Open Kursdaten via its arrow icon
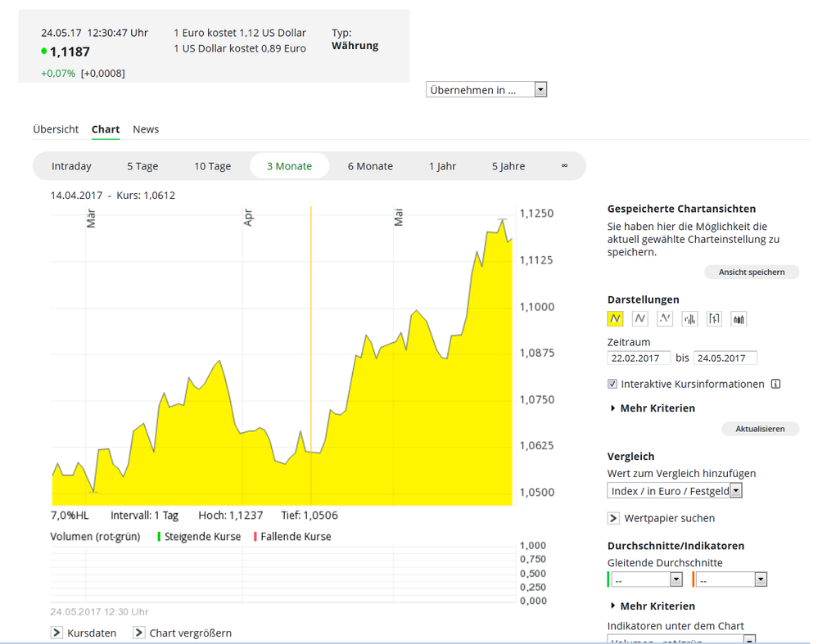 tap(56, 632)
